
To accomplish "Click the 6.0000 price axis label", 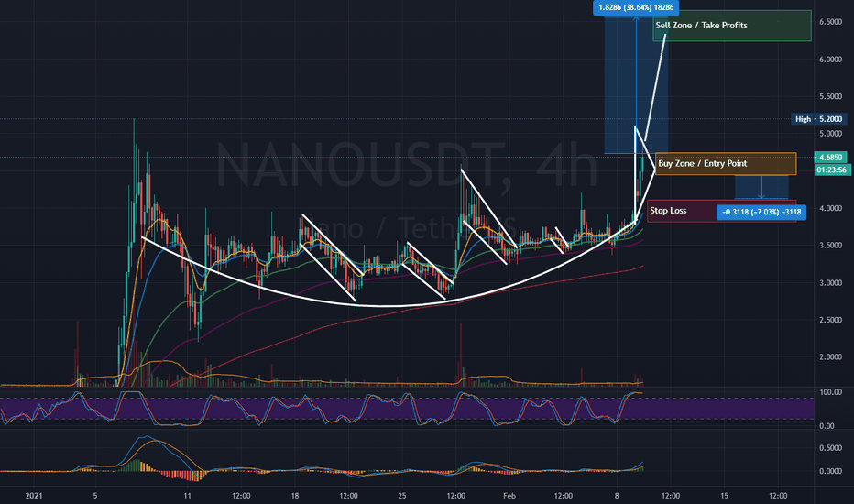I will pyautogui.click(x=830, y=60).
